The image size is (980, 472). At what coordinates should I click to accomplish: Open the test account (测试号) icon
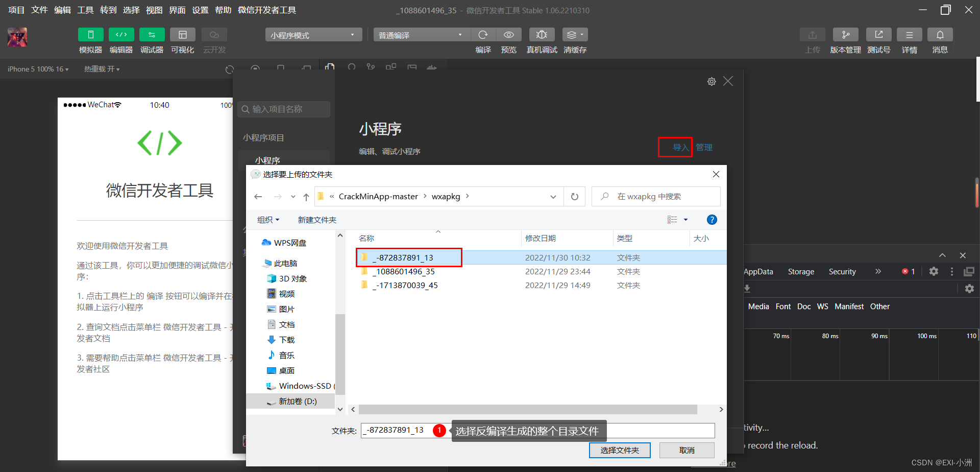pyautogui.click(x=879, y=35)
